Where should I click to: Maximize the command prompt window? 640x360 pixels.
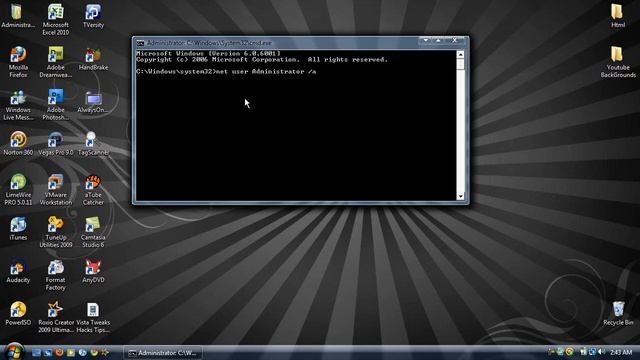[438, 40]
